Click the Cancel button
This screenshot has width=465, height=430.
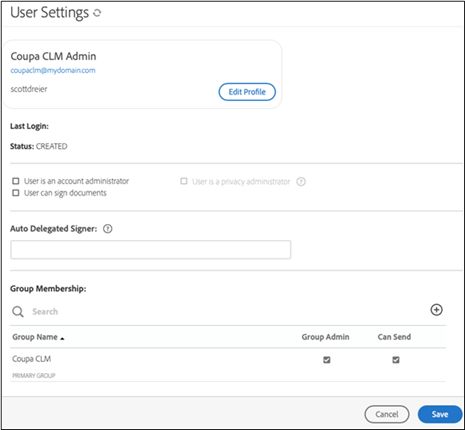point(387,414)
